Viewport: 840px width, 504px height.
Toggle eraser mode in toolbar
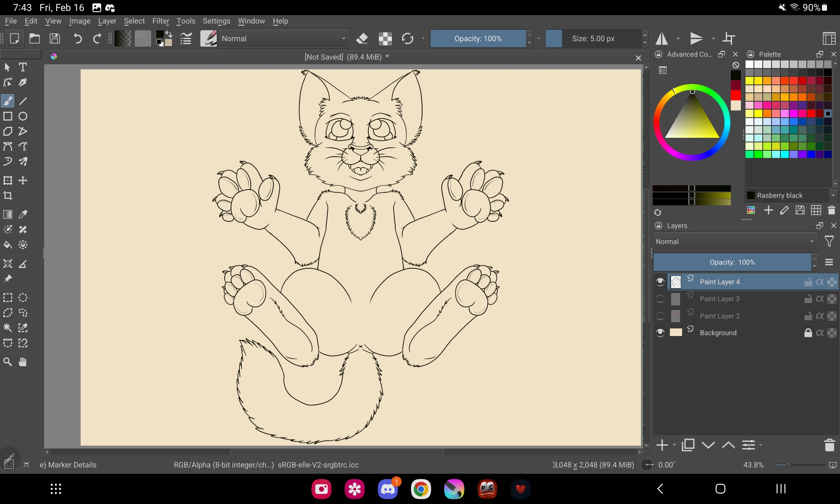pos(362,39)
